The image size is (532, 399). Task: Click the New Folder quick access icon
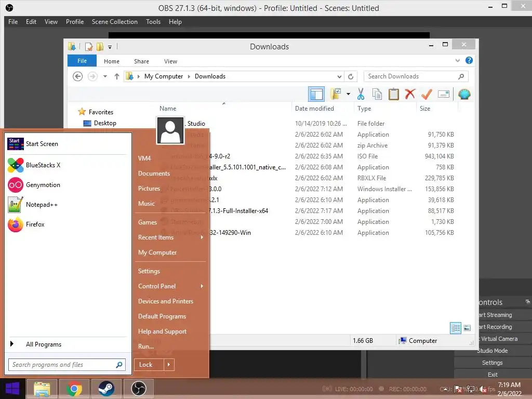point(100,46)
